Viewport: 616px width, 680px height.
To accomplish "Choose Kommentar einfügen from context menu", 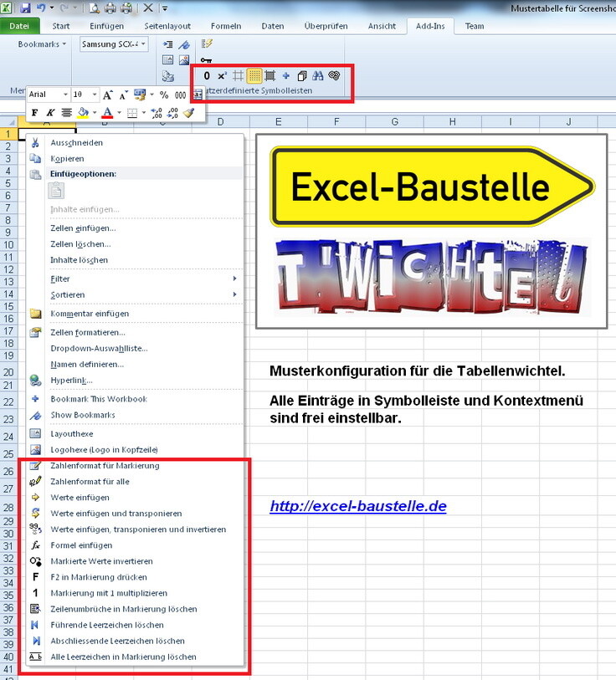I will pos(135,314).
